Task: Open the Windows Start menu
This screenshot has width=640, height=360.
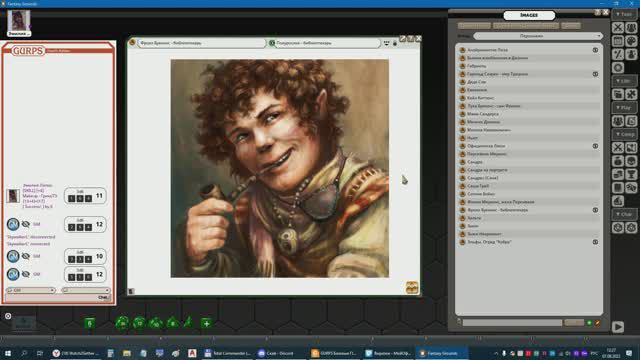Action: point(8,353)
